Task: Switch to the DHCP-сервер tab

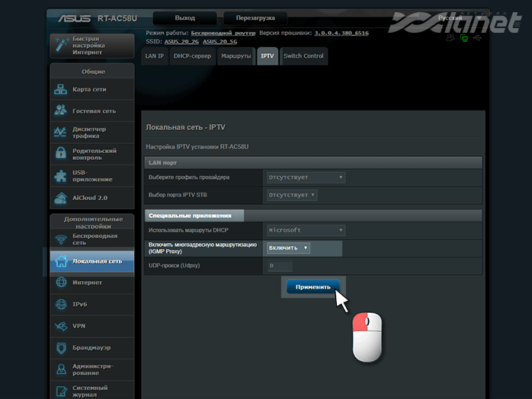Action: point(192,56)
